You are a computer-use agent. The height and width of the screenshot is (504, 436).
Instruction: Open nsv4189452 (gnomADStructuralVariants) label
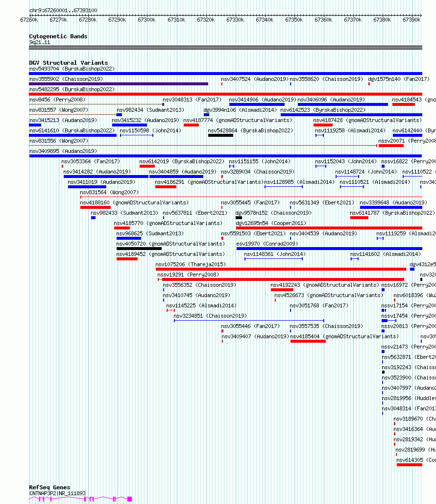(170, 254)
